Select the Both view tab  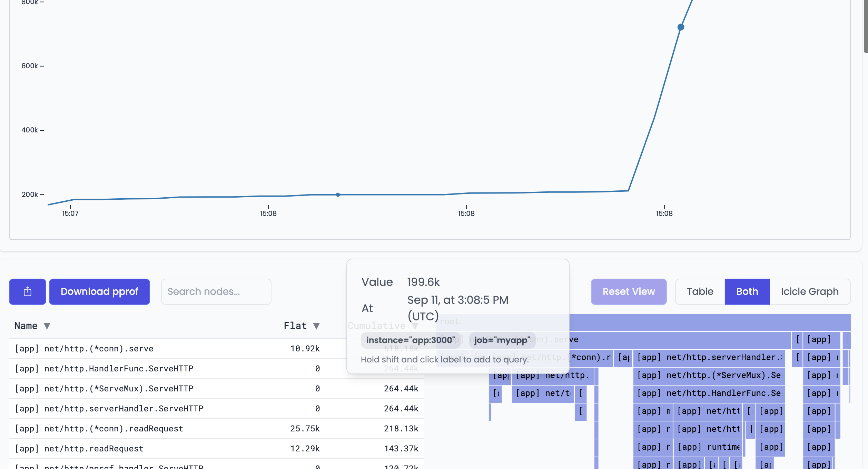[747, 291]
